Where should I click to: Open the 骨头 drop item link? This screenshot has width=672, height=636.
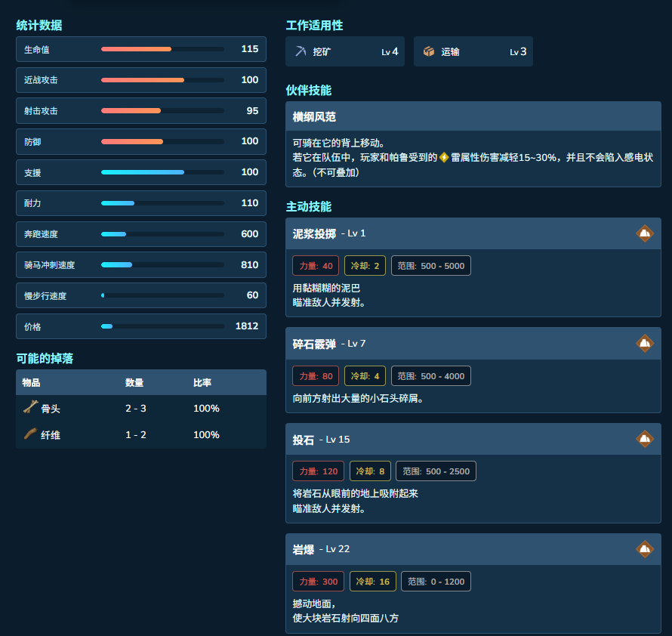point(50,409)
